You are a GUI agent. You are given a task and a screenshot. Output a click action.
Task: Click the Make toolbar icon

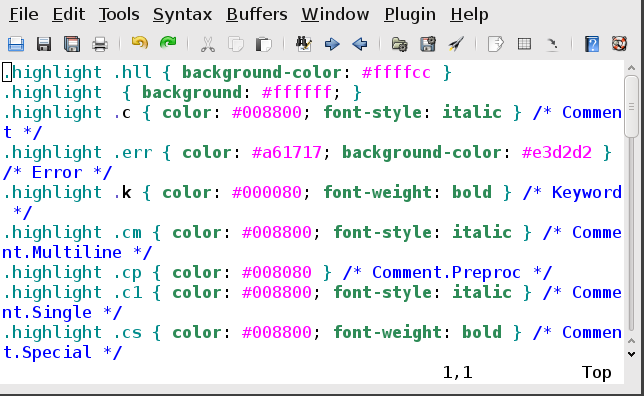(x=495, y=44)
